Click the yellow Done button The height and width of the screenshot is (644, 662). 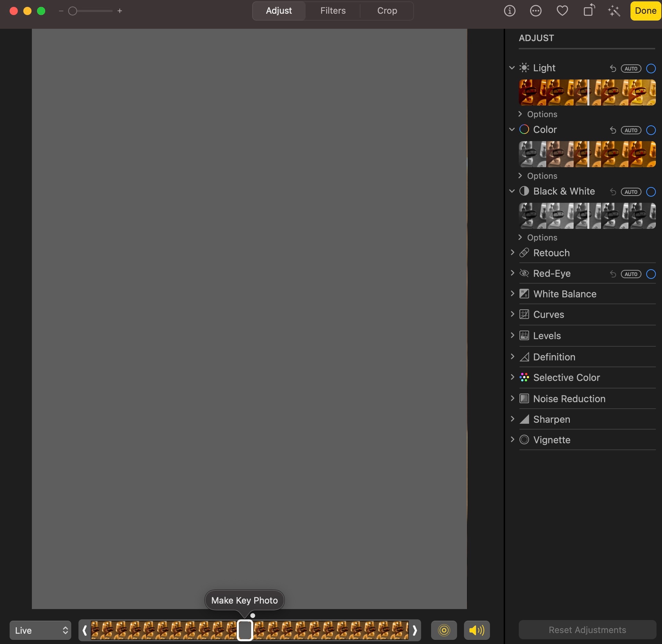coord(645,11)
